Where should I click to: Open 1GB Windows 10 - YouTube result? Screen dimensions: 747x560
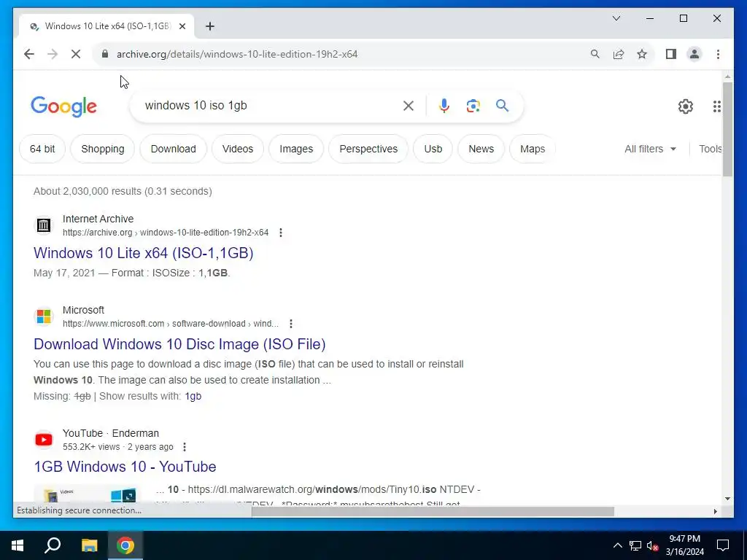[125, 467]
